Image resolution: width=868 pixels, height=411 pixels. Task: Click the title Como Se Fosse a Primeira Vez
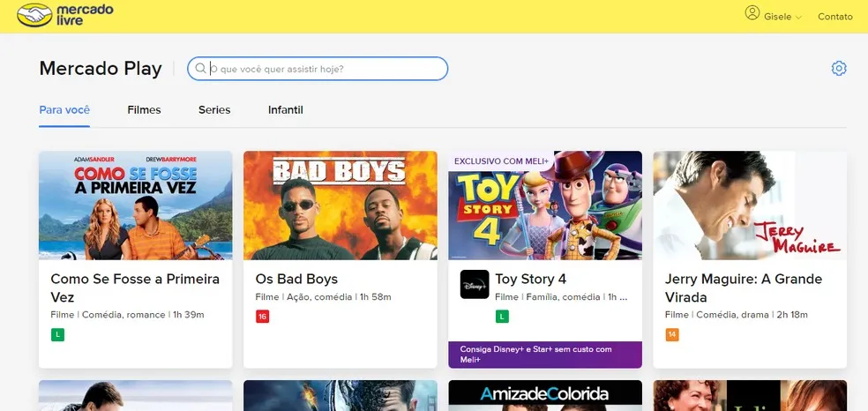click(x=135, y=288)
